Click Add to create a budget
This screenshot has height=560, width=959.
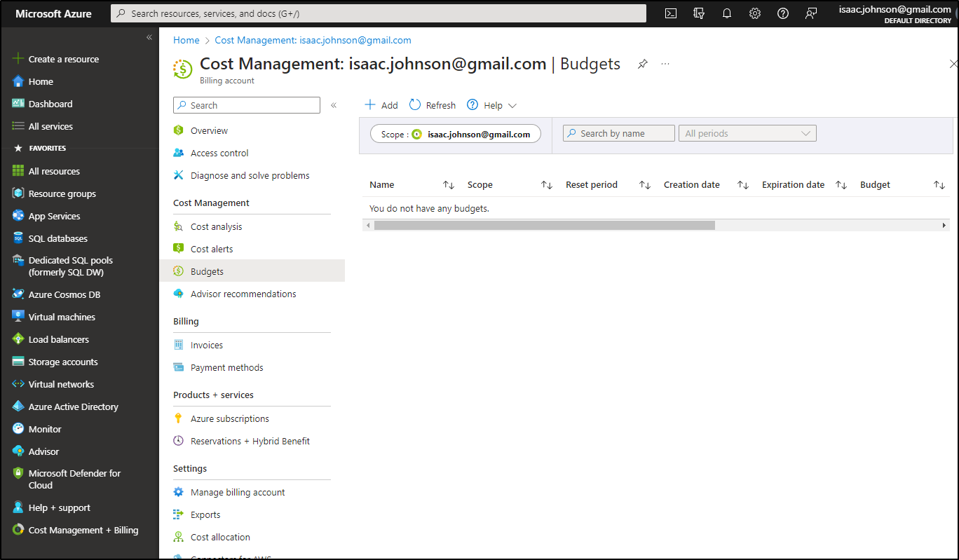381,105
